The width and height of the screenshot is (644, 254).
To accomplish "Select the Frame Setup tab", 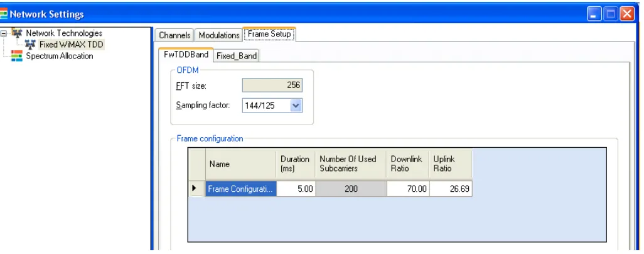I will pyautogui.click(x=269, y=34).
